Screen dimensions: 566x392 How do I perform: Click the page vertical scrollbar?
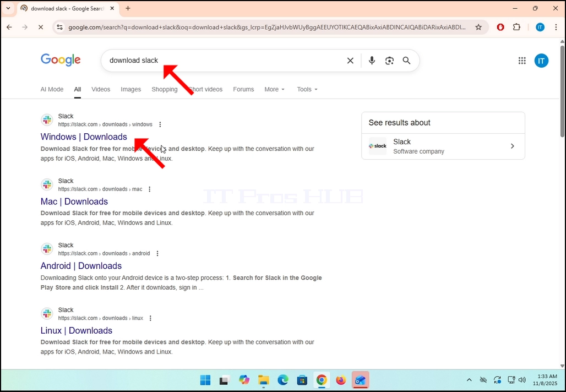click(x=562, y=90)
